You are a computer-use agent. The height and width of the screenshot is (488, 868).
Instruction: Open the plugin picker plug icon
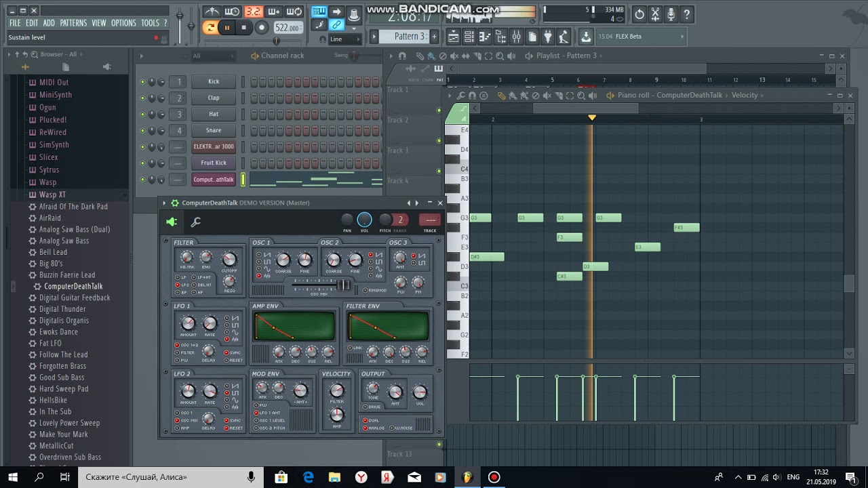(548, 37)
